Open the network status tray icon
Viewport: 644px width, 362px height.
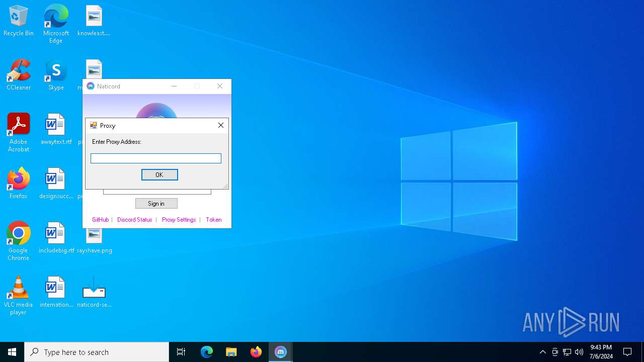click(x=567, y=352)
